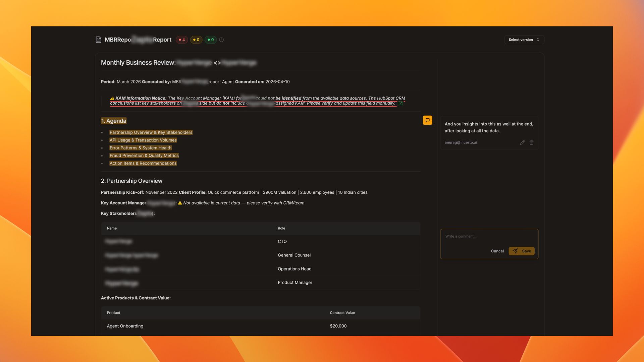644x362 pixels.
Task: Select the highlighted 1. Agenda heading
Action: tap(114, 121)
